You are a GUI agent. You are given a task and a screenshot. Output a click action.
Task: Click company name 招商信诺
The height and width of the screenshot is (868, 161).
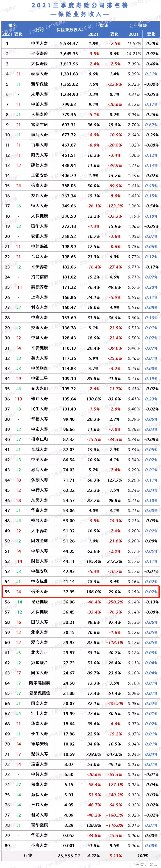tap(39, 277)
